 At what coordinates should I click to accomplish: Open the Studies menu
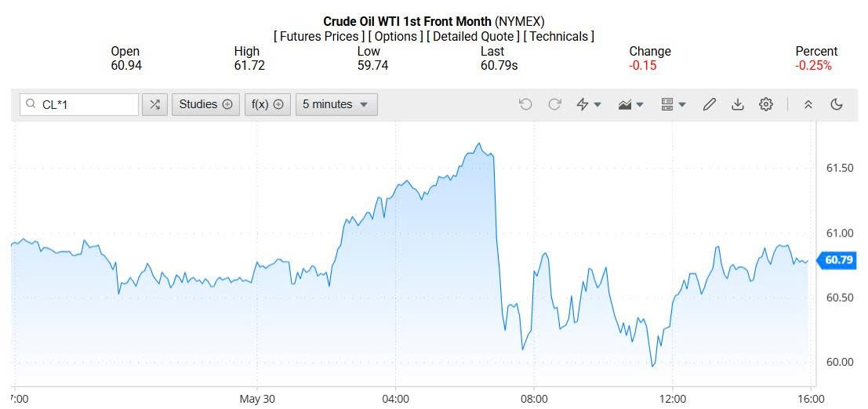pyautogui.click(x=205, y=104)
